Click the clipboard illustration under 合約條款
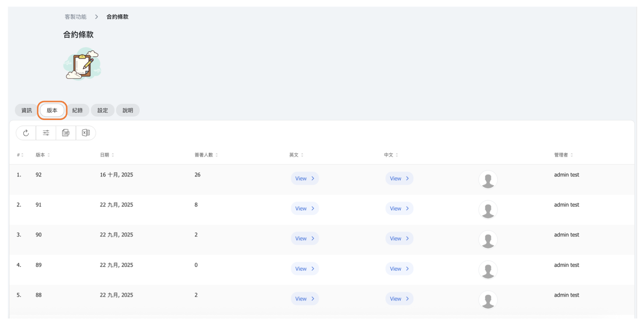The width and height of the screenshot is (644, 325). 83,64
